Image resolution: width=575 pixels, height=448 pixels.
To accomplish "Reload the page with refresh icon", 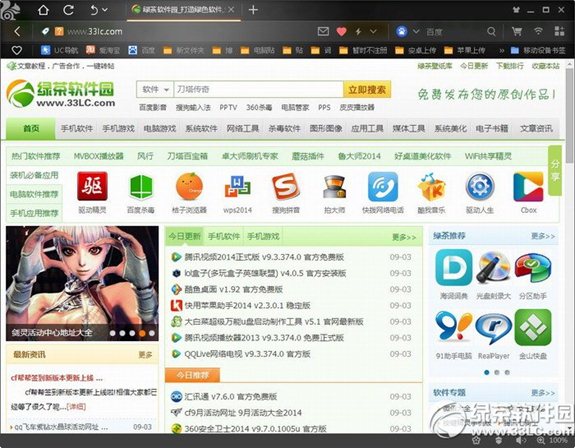I will (68, 10).
